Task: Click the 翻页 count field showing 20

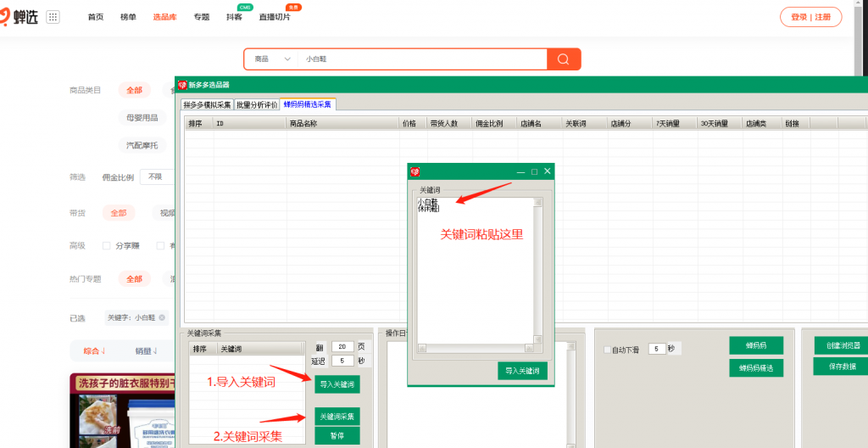Action: pyautogui.click(x=342, y=346)
